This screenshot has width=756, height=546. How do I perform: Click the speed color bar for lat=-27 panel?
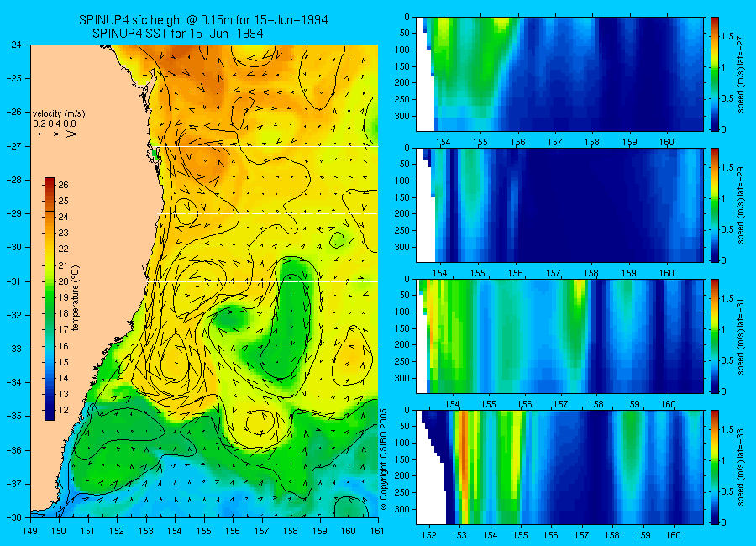(715, 74)
